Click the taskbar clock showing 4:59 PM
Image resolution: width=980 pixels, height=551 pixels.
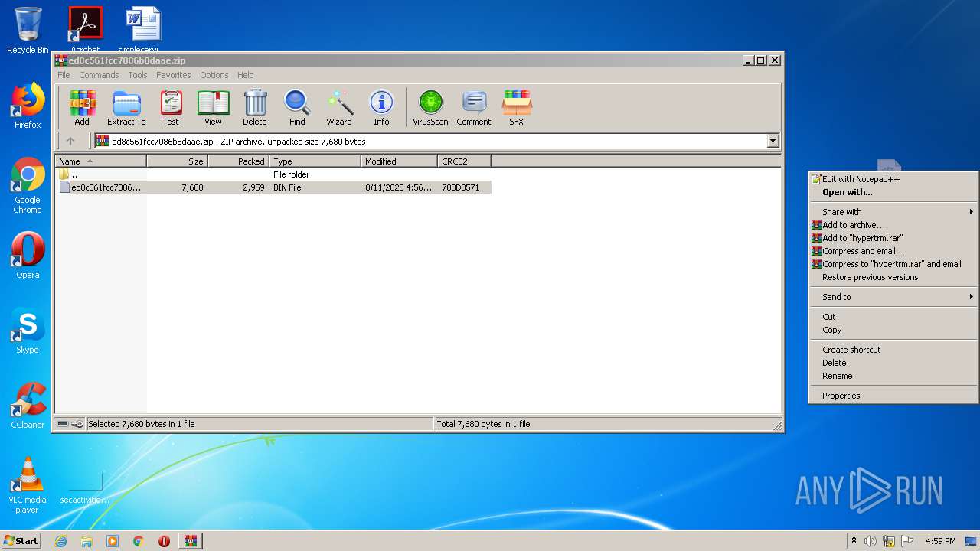tap(940, 541)
